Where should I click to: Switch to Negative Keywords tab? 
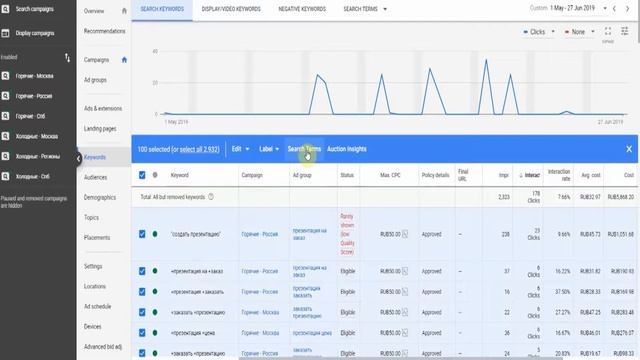tap(302, 9)
